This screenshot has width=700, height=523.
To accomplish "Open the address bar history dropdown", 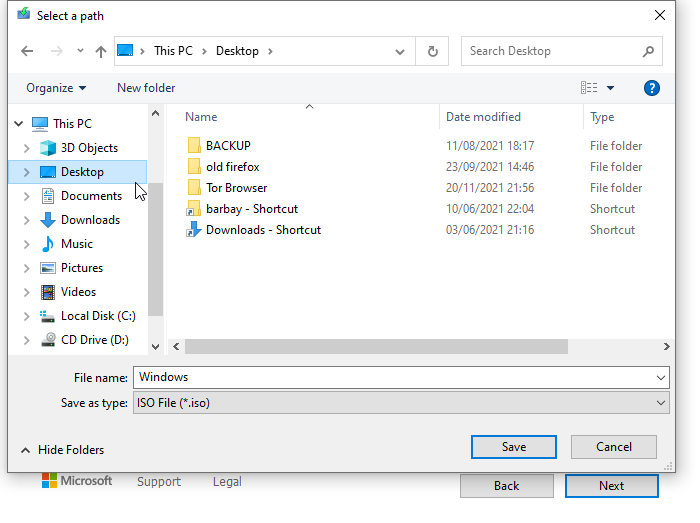I will (x=400, y=52).
